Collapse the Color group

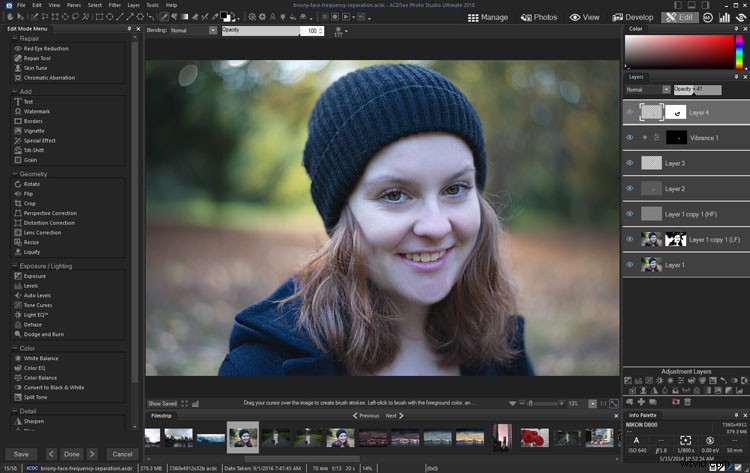point(14,348)
